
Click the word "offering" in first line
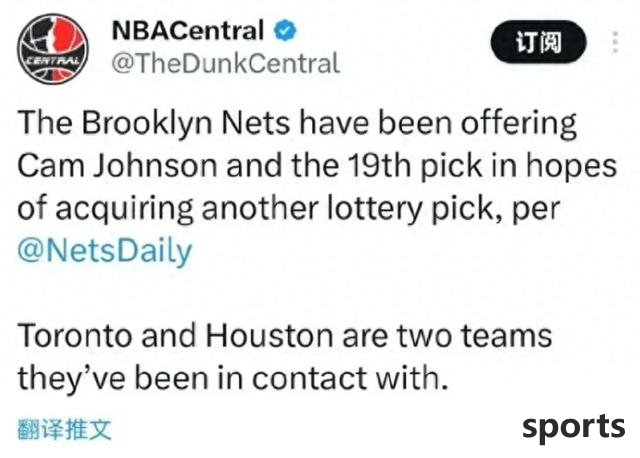[519, 123]
